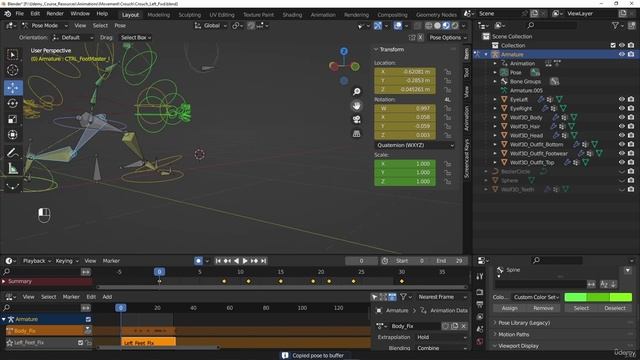Select the Annotate tool

[x=13, y=153]
